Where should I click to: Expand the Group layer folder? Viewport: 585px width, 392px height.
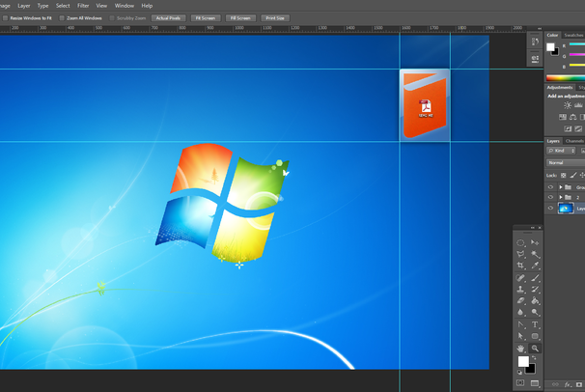[x=561, y=186]
